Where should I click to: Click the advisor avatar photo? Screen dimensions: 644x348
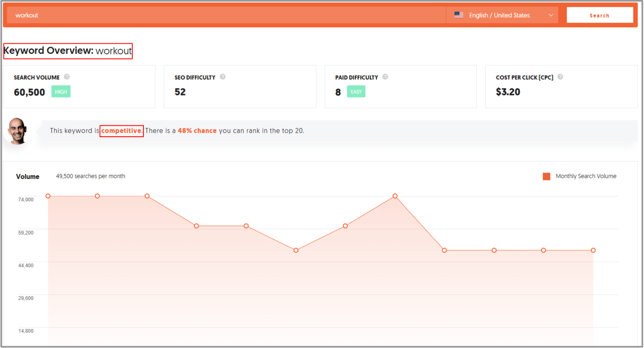(19, 132)
